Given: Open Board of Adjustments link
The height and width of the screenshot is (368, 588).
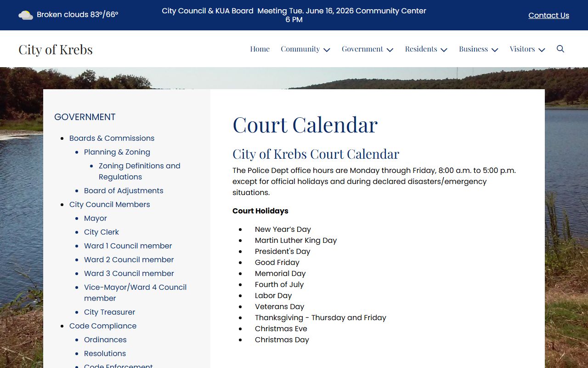Looking at the screenshot, I should click(x=124, y=190).
